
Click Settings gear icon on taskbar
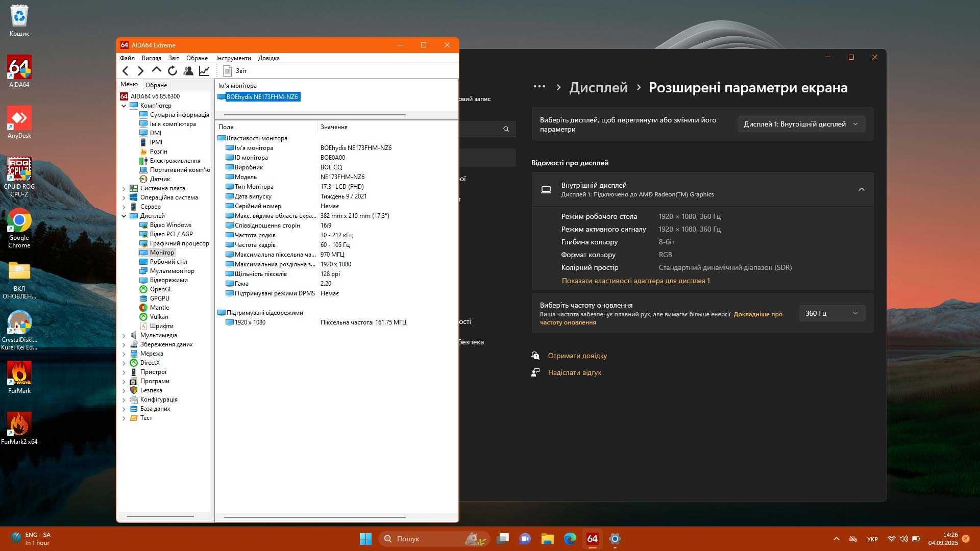tap(615, 539)
